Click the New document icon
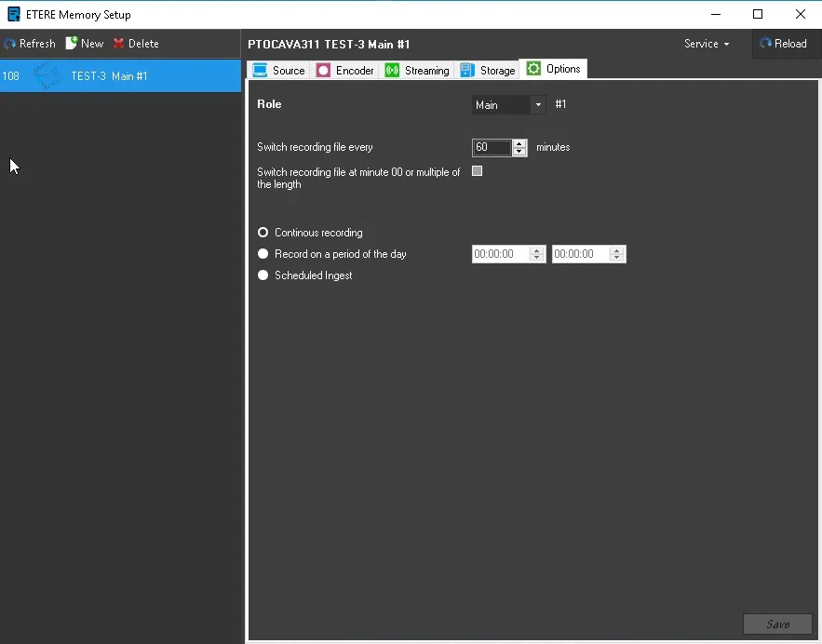The width and height of the screenshot is (822, 644). pyautogui.click(x=72, y=44)
